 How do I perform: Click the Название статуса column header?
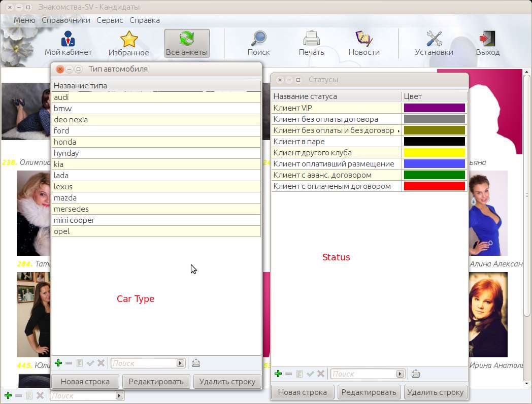pos(336,96)
